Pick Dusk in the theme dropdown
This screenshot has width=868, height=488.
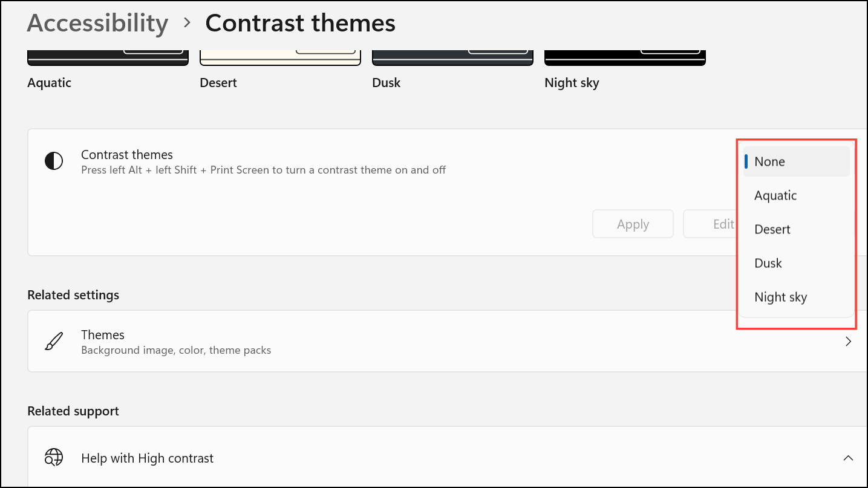pyautogui.click(x=796, y=263)
